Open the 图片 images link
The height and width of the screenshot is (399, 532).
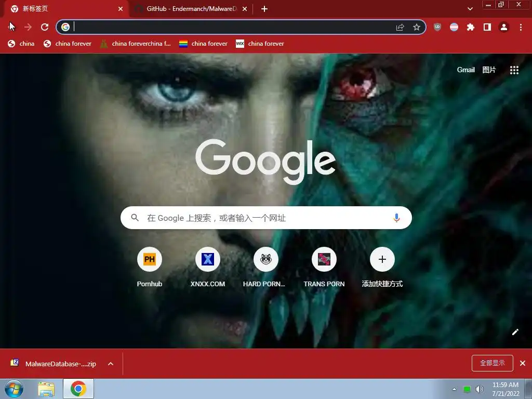(x=489, y=70)
